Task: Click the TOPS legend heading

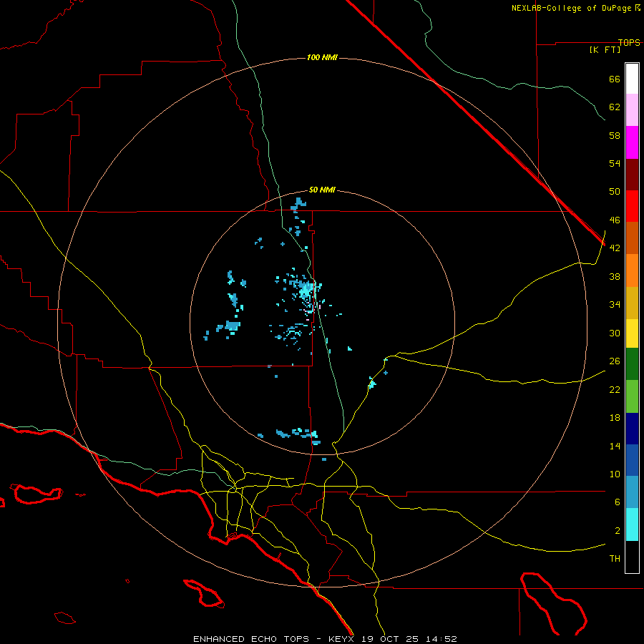Action: [x=629, y=42]
